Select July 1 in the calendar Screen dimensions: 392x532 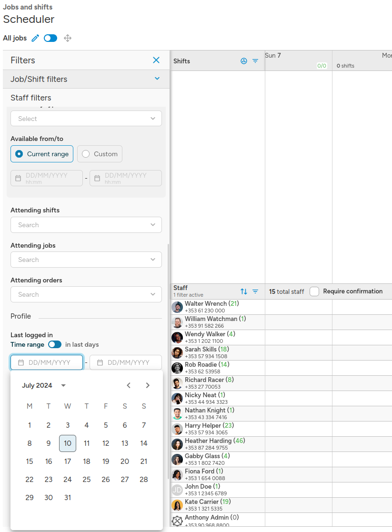pos(30,425)
